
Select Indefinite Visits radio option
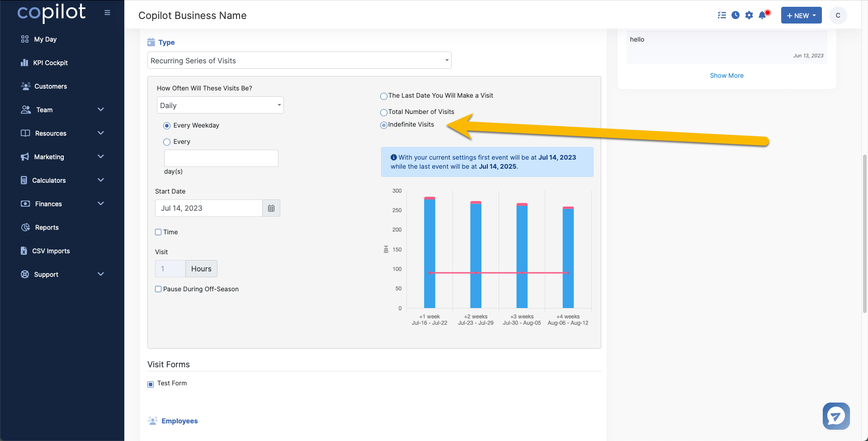[384, 125]
